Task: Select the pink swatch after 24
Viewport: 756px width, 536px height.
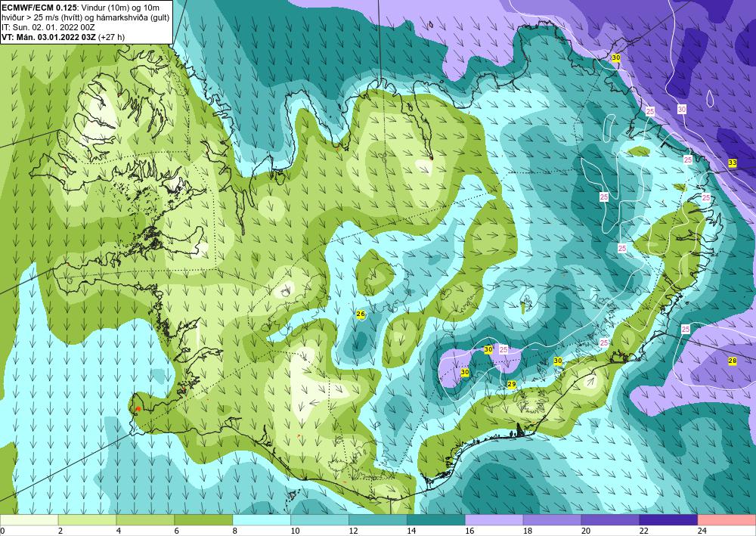Action: point(727,520)
